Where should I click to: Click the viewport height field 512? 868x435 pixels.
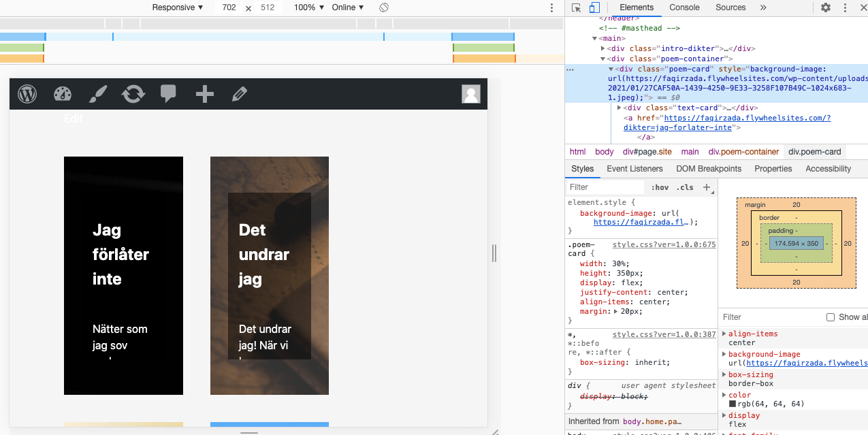pyautogui.click(x=268, y=7)
